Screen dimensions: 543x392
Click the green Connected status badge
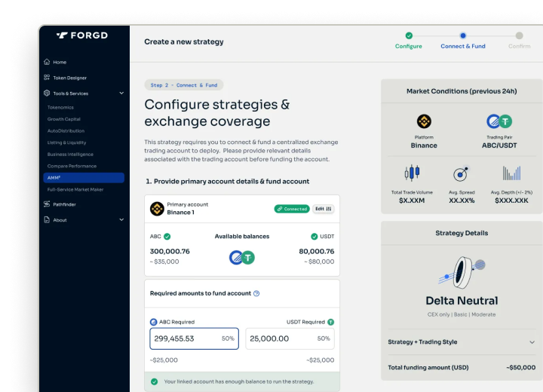coord(291,209)
